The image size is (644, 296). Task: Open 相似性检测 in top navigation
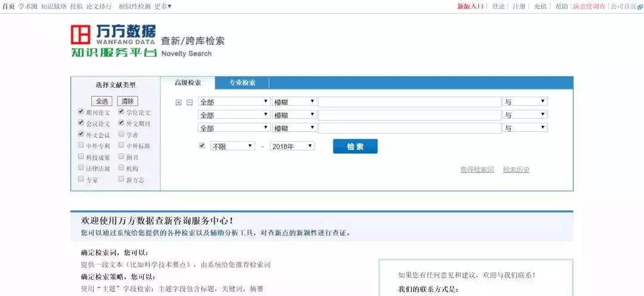(x=135, y=6)
